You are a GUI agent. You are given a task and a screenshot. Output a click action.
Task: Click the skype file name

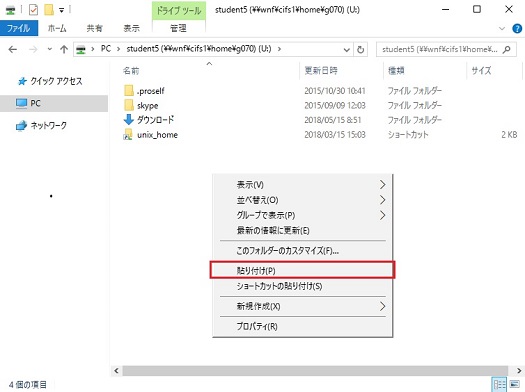pos(148,105)
